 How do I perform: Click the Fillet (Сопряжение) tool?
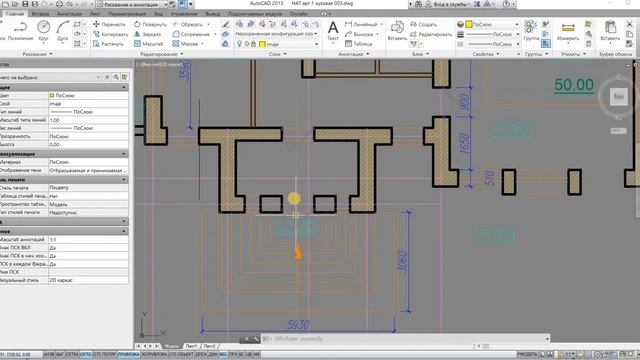point(191,34)
